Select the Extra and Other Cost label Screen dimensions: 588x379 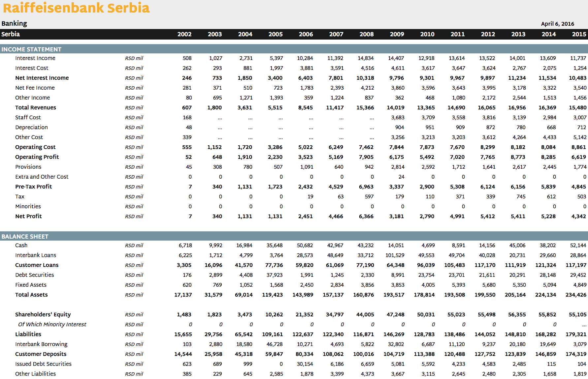pos(42,177)
